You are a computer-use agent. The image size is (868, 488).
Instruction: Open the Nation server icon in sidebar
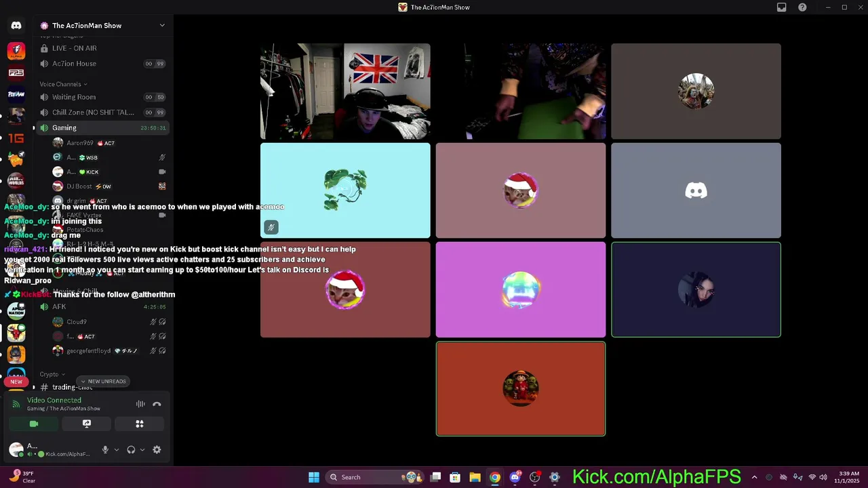16,311
